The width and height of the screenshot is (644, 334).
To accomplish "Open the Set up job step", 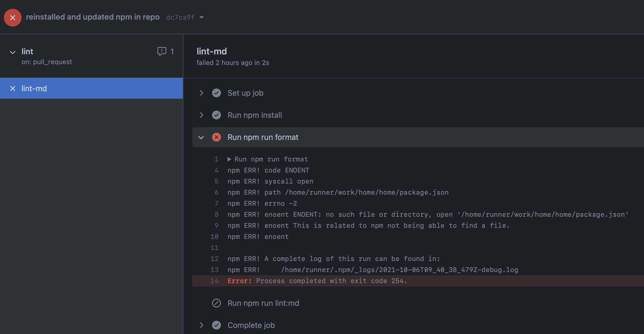I will point(246,93).
